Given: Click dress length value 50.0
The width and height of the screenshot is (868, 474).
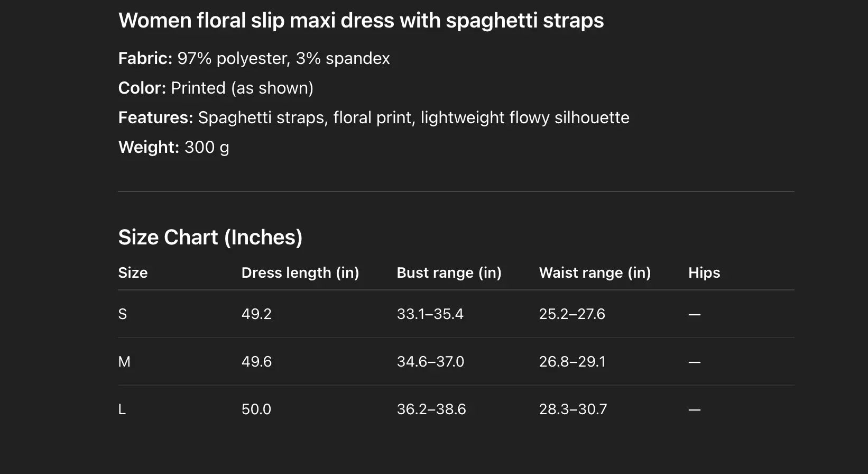Looking at the screenshot, I should tap(256, 409).
